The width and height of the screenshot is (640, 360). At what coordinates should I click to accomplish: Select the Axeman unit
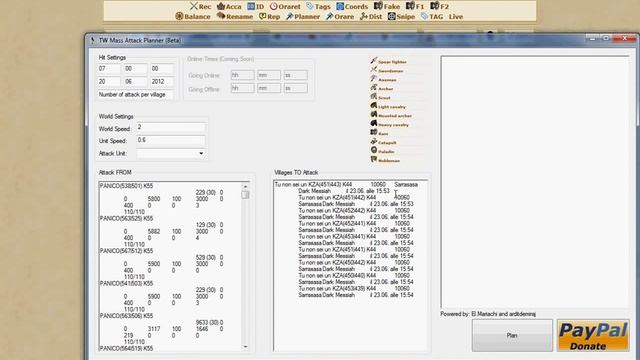pos(383,79)
